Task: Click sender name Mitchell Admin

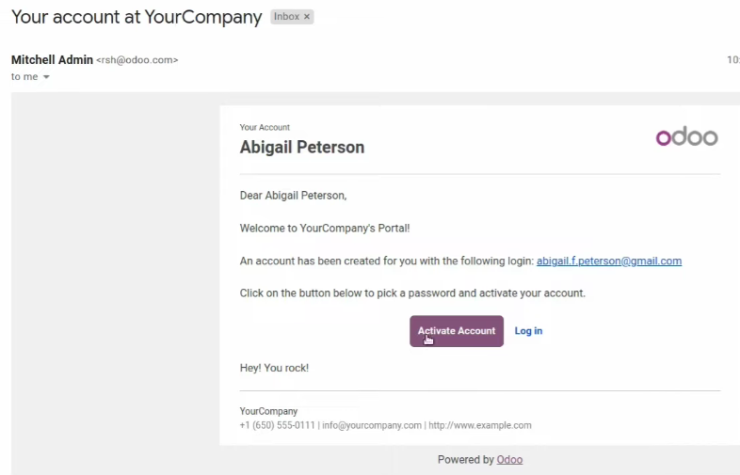Action: (52, 60)
